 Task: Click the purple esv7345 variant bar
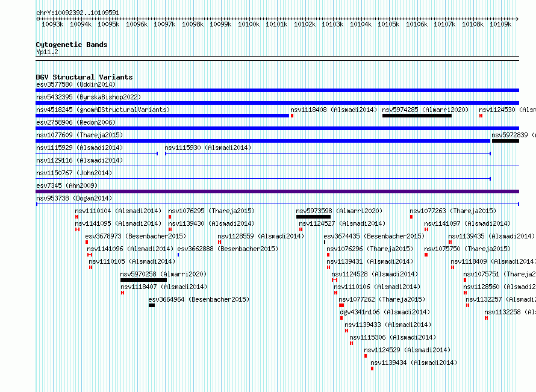tap(277, 191)
